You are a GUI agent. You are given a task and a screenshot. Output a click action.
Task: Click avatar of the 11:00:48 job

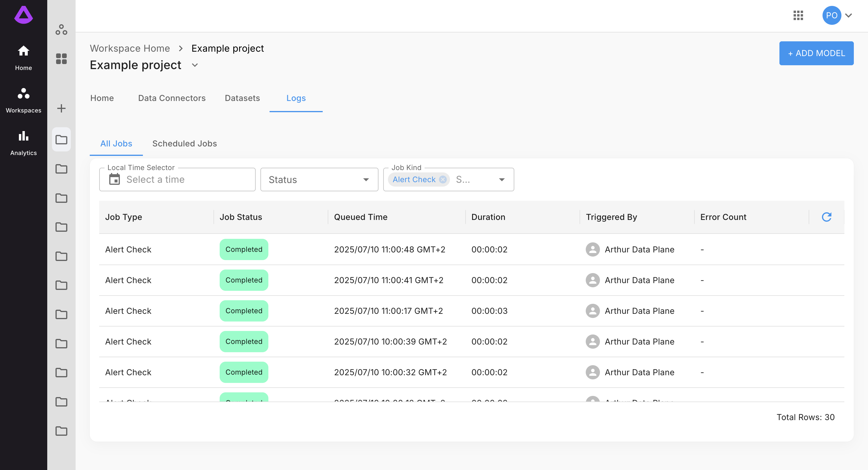coord(593,249)
